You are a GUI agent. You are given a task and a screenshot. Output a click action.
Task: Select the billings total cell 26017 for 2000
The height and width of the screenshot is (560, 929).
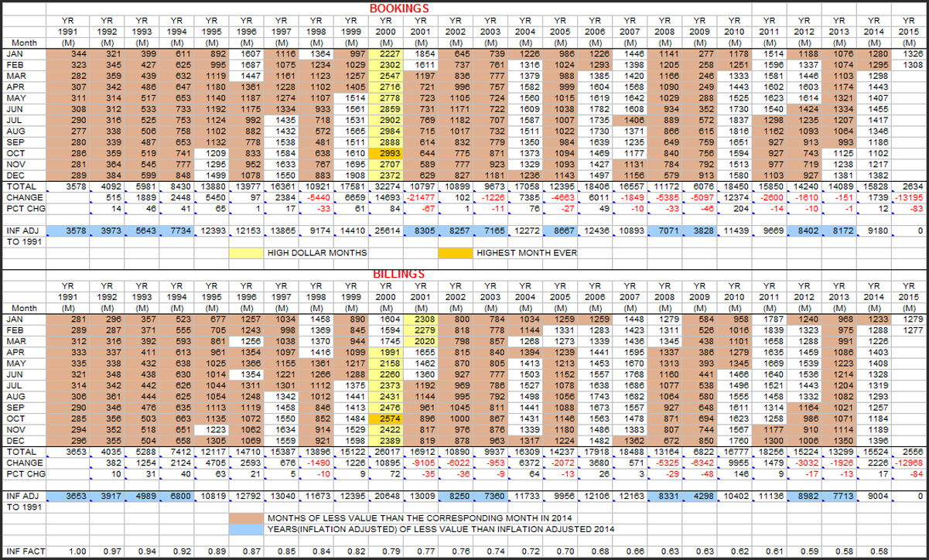tap(386, 451)
